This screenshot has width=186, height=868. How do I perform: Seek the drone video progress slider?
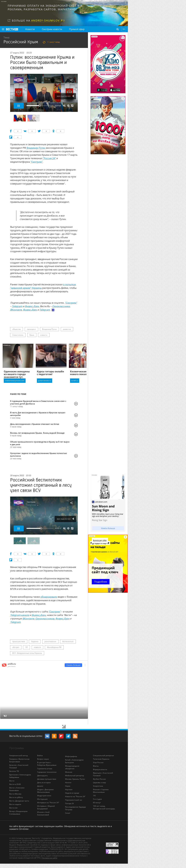40,528
